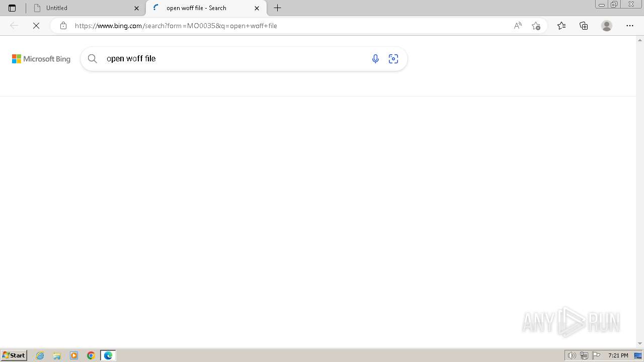
Task: Activate Read aloud icon
Action: point(518,26)
